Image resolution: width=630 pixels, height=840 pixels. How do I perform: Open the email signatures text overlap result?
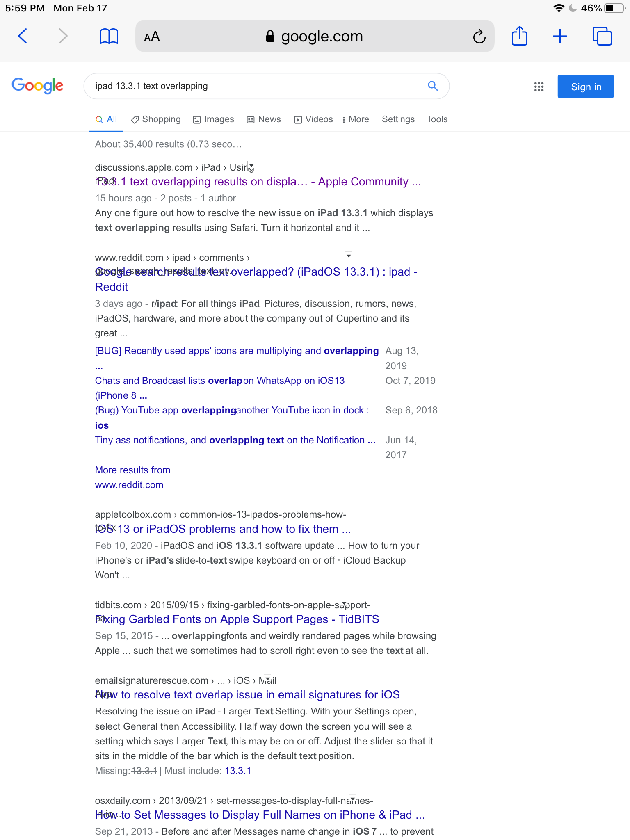click(247, 695)
